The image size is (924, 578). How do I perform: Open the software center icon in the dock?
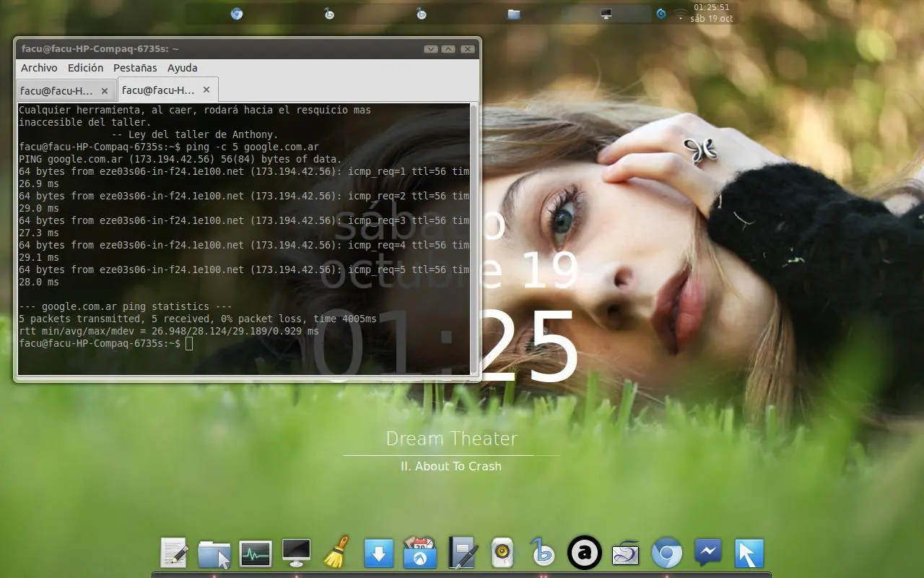[419, 553]
